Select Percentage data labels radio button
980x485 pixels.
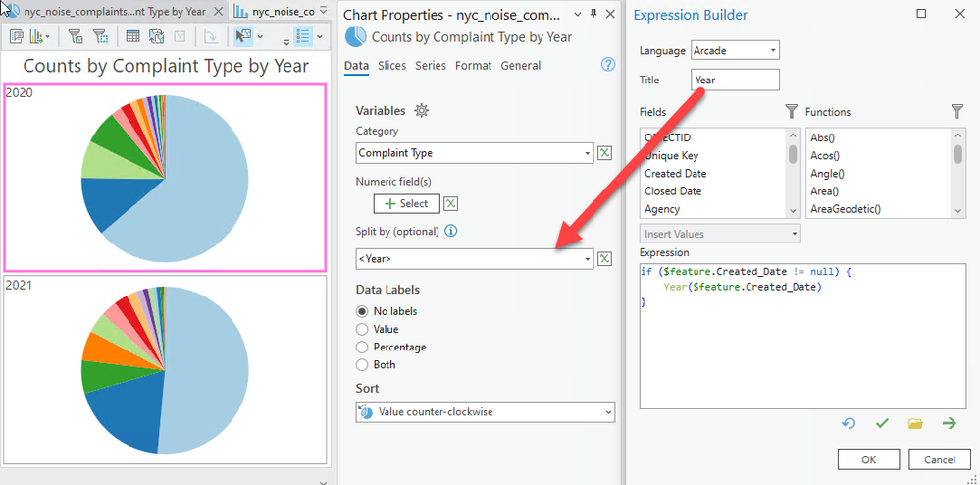pyautogui.click(x=363, y=348)
